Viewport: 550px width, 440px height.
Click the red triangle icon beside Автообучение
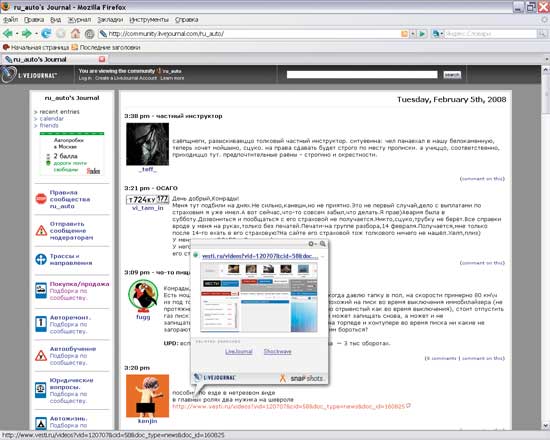(x=41, y=355)
